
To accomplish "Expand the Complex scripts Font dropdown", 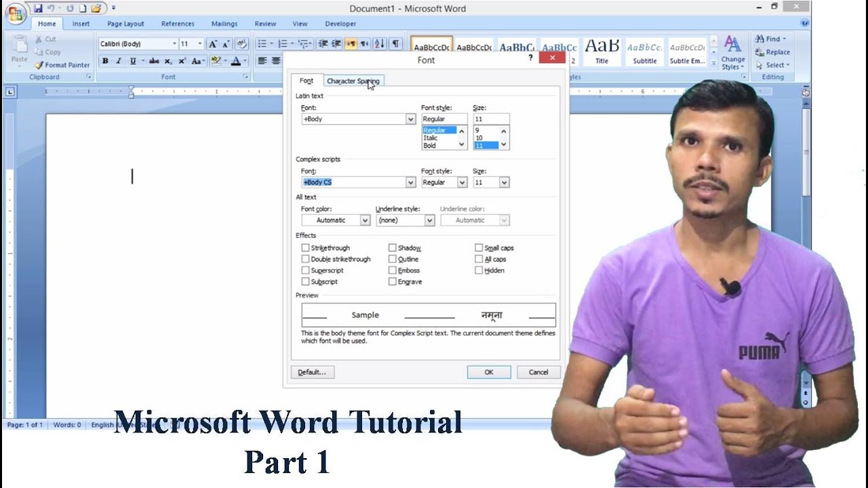I will click(410, 182).
